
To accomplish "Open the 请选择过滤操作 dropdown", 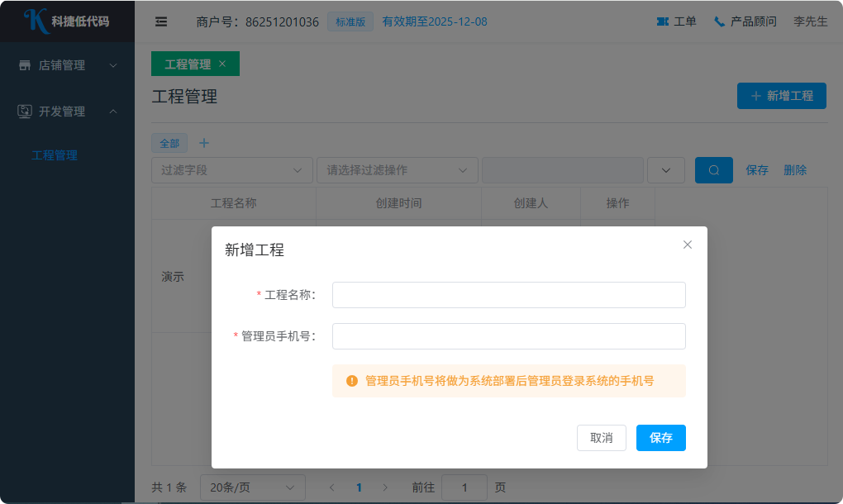I will click(397, 170).
